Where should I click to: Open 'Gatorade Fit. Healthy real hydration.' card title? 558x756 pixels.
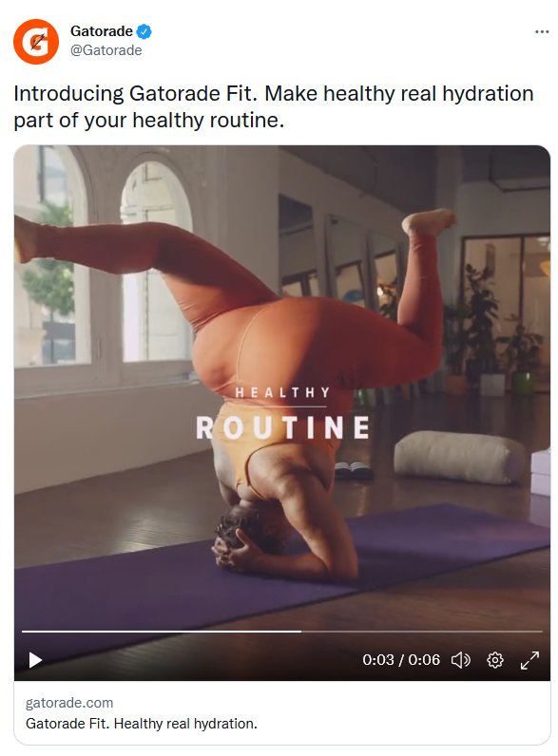coord(142,724)
